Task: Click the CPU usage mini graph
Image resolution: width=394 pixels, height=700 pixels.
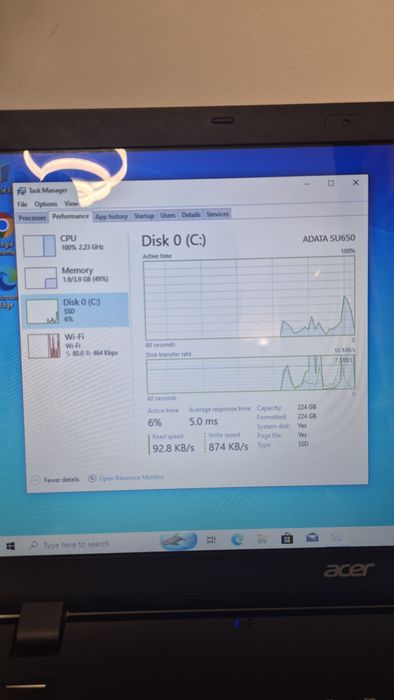Action: (x=39, y=246)
